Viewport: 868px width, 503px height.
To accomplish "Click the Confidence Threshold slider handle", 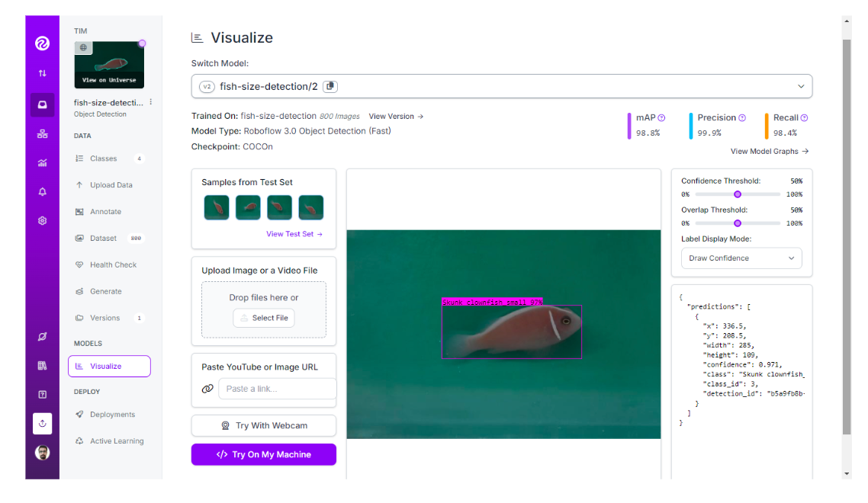I will click(738, 194).
